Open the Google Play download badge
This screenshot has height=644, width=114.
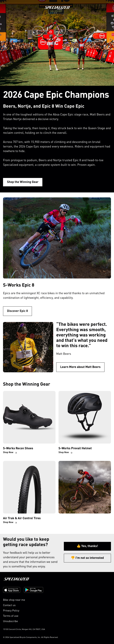pos(33,590)
